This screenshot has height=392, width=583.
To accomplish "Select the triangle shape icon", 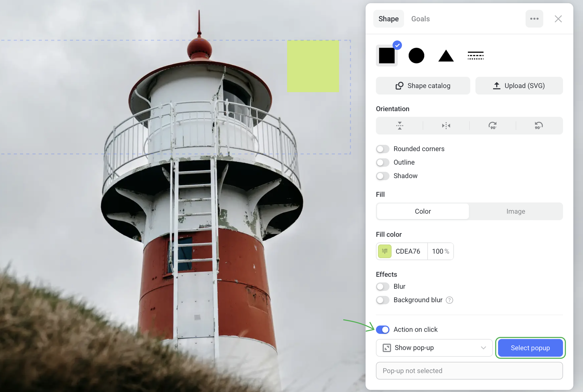I will coord(446,56).
